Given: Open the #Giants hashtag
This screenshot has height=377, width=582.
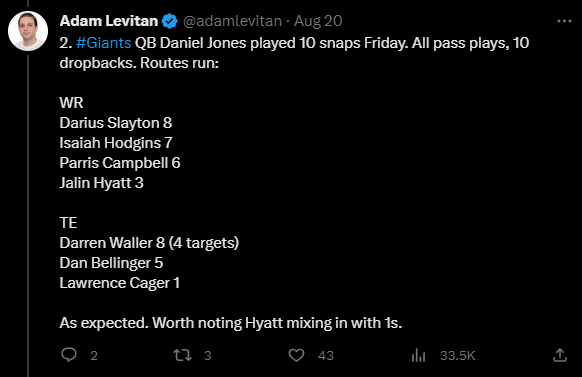Looking at the screenshot, I should 104,43.
